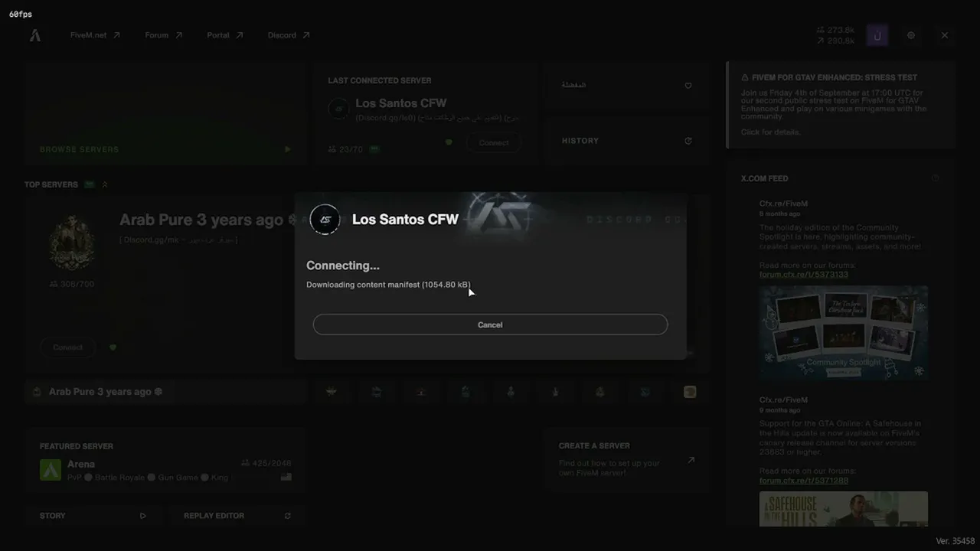Screen dimensions: 980x551
Task: Open the GTAV Enhanced Stress Test announcement
Action: click(x=841, y=104)
